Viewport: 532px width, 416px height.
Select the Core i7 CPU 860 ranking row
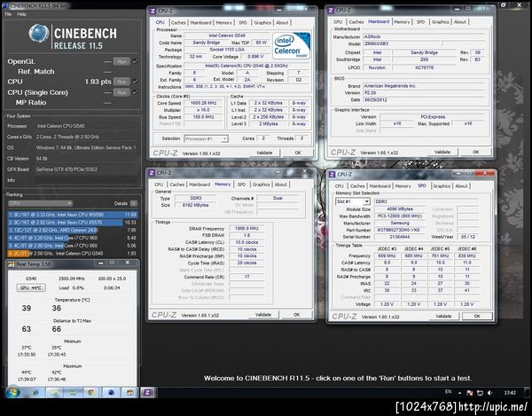(73, 246)
